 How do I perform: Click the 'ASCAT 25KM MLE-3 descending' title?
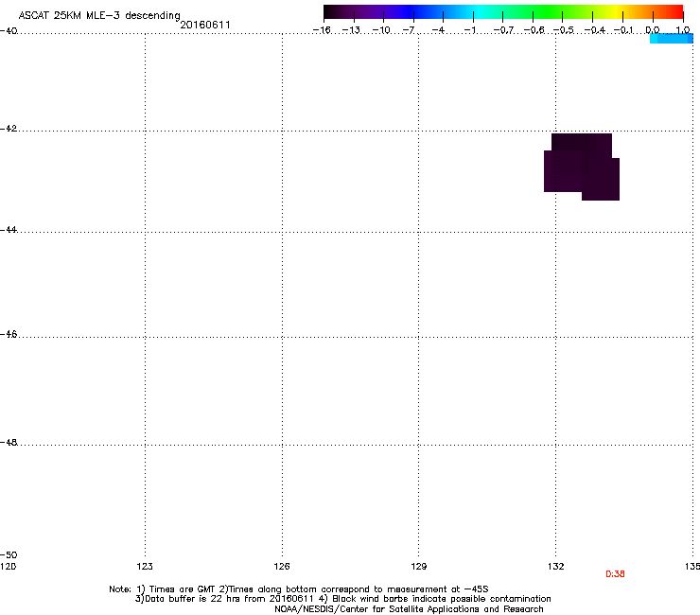point(99,16)
